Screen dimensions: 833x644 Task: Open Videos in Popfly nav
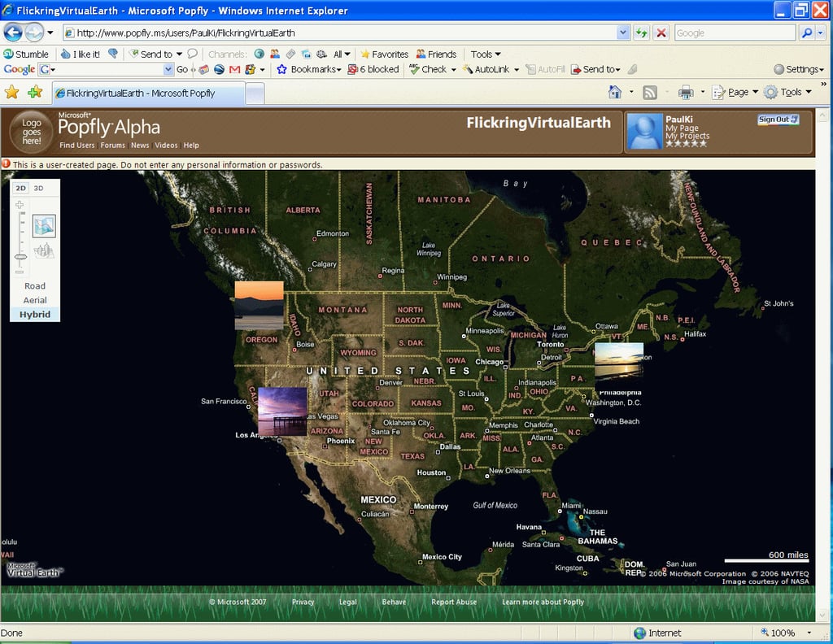[x=166, y=145]
